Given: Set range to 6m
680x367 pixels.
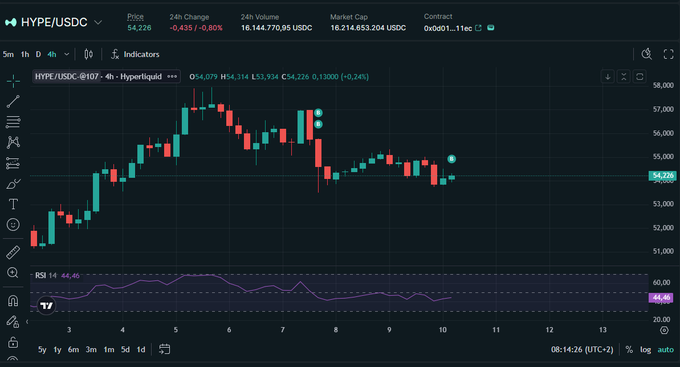Looking at the screenshot, I should 73,350.
